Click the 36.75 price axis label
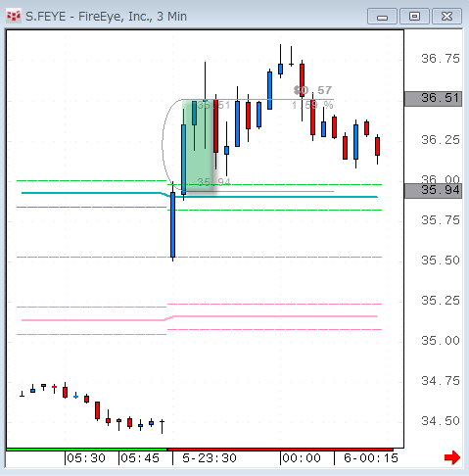The image size is (469, 476). coord(441,59)
